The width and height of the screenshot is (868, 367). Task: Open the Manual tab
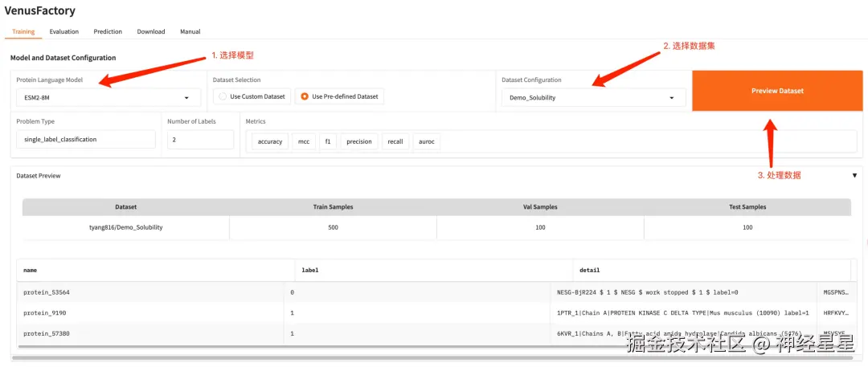pyautogui.click(x=190, y=31)
